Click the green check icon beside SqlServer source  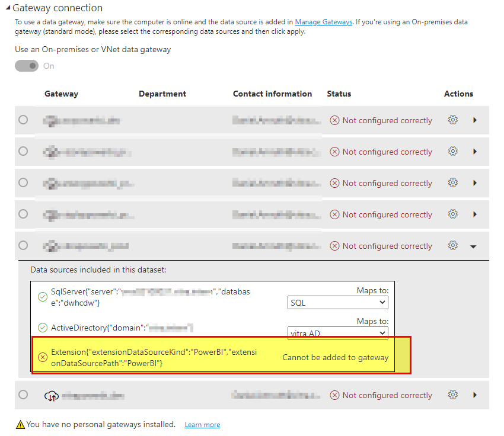coord(43,297)
